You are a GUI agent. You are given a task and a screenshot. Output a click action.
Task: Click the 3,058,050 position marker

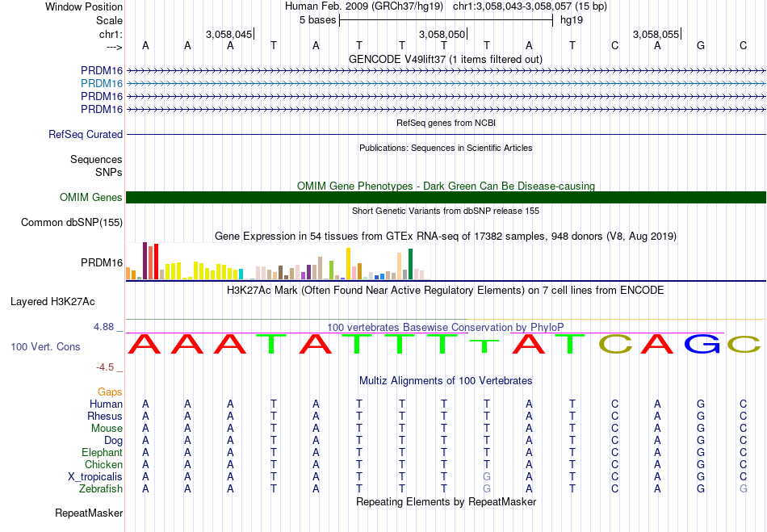click(442, 35)
